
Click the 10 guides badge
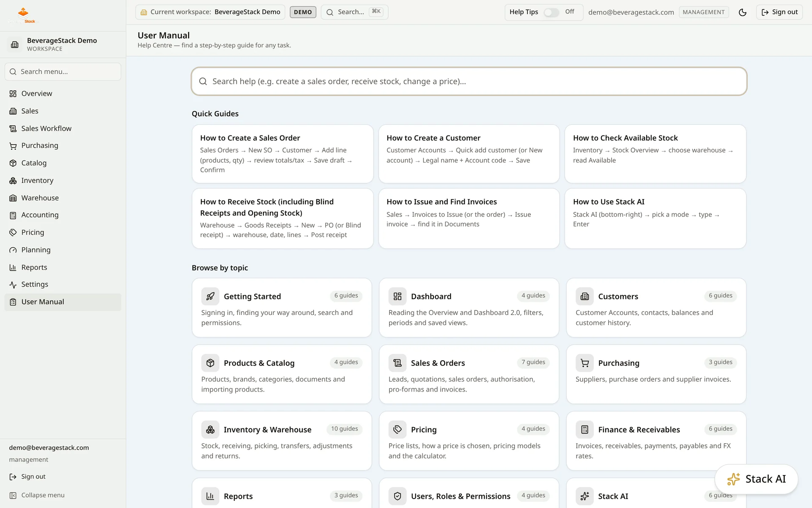point(344,429)
